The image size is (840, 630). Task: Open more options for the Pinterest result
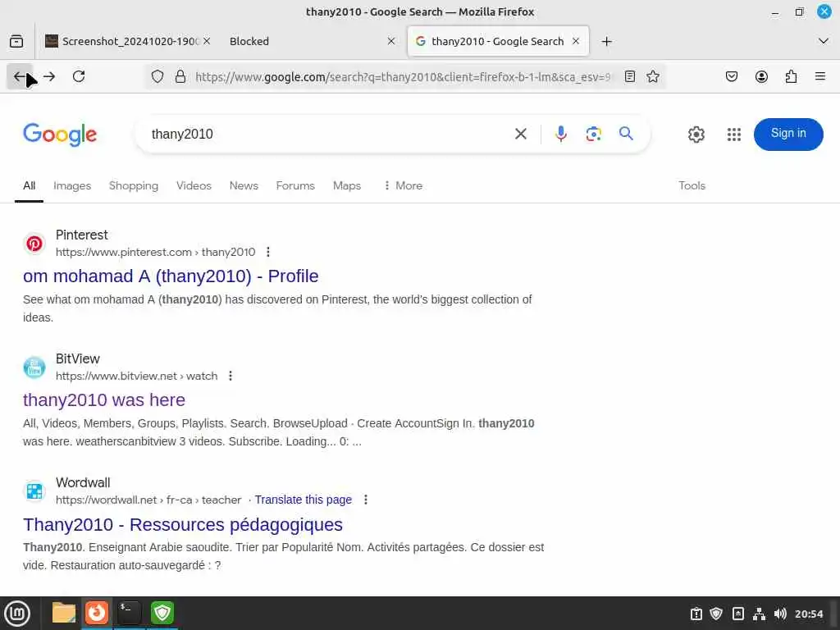coord(268,252)
